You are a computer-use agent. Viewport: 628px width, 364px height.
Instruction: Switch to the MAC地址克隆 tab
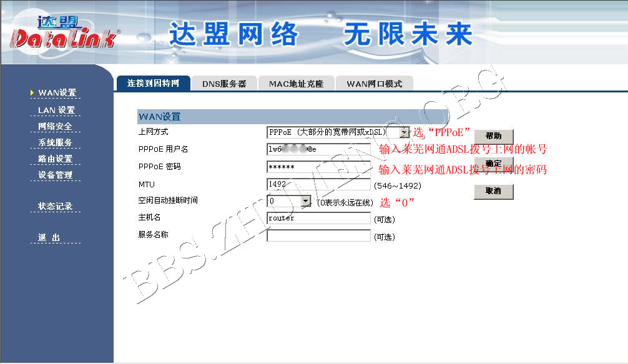[296, 84]
